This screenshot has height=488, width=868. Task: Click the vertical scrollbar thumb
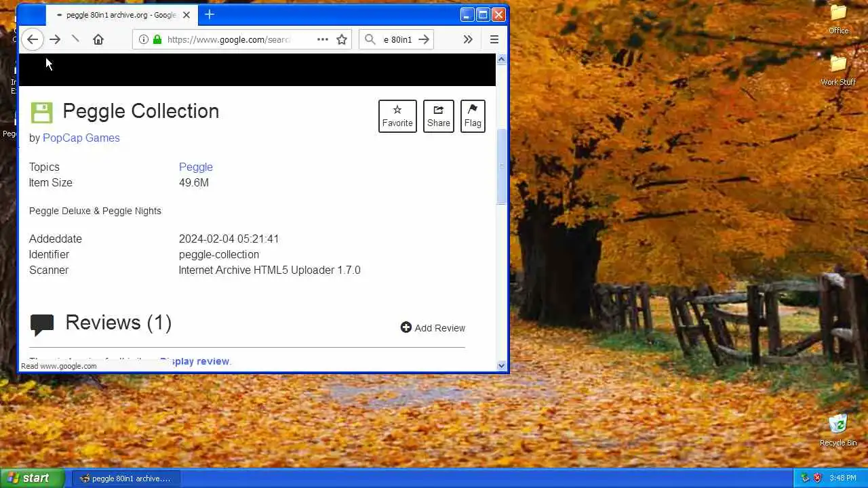[x=502, y=166]
